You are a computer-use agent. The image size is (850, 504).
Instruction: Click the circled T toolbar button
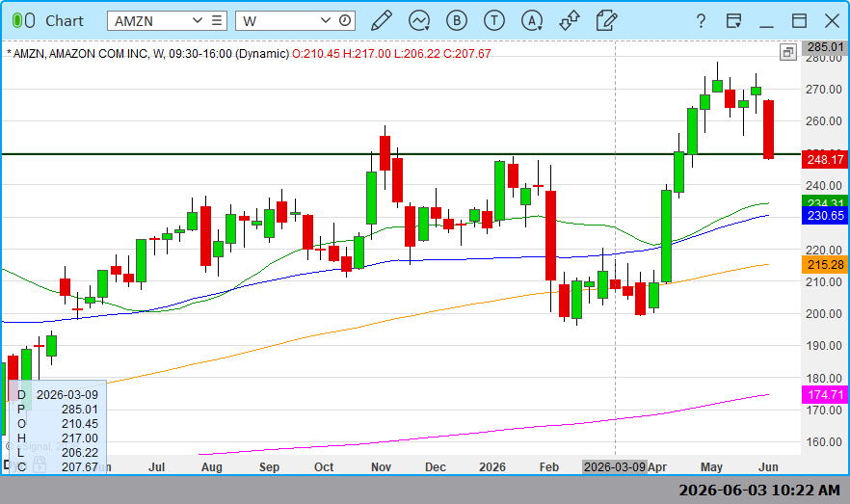click(493, 20)
